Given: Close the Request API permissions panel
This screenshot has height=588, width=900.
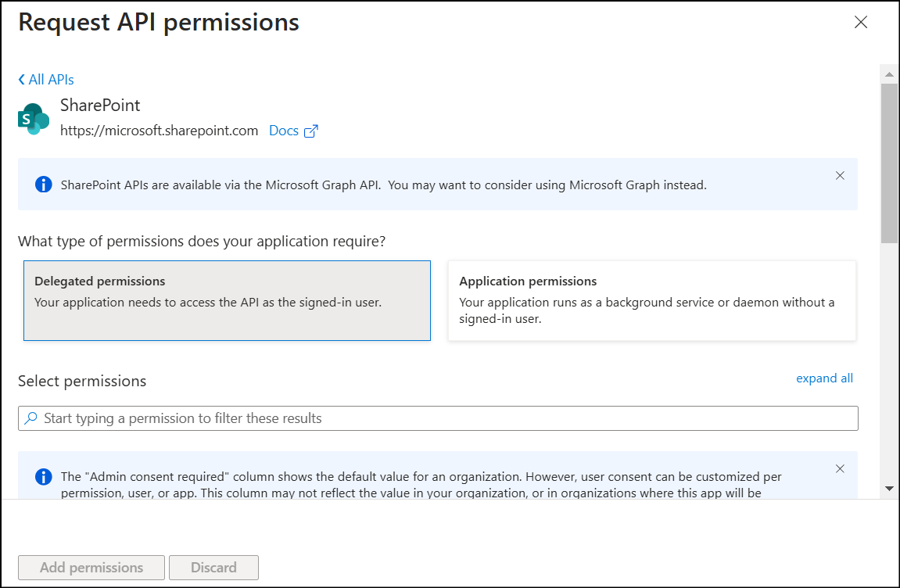Looking at the screenshot, I should (x=861, y=23).
